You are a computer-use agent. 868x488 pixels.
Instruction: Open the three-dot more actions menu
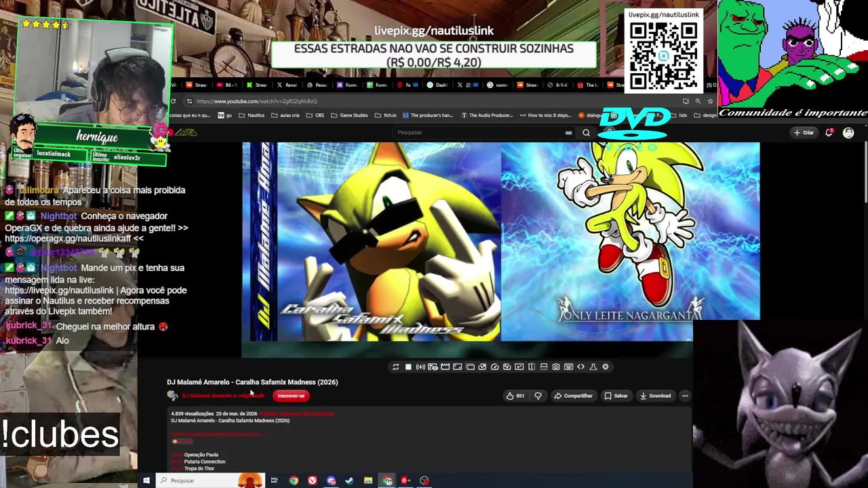tap(685, 396)
